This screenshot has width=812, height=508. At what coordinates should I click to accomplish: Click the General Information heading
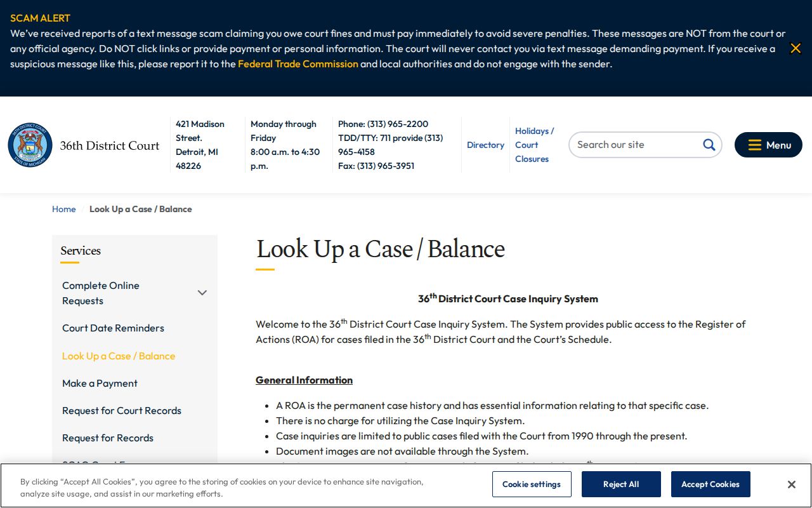(x=304, y=380)
